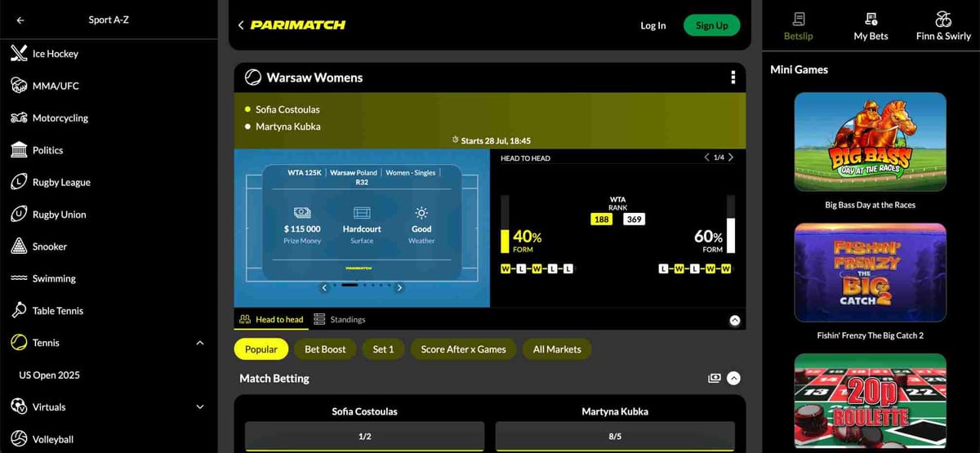The image size is (980, 453).
Task: Go to the next head-to-head stat page
Action: coord(731,157)
